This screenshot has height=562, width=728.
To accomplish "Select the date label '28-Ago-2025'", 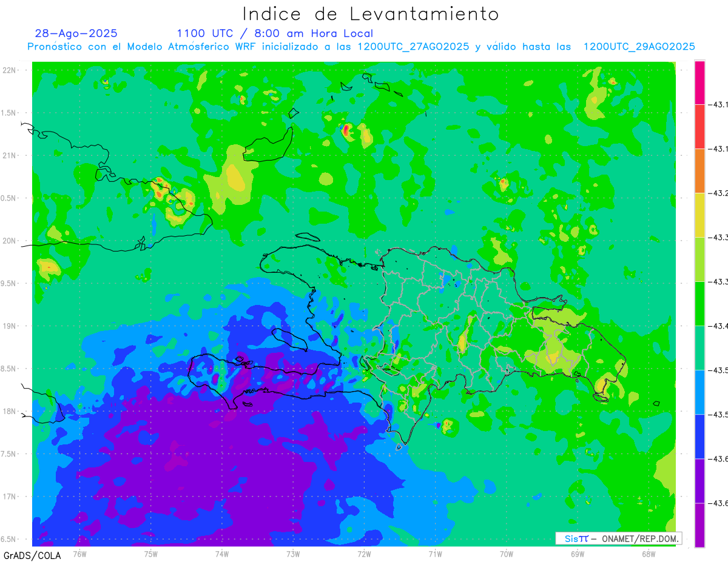I will tap(76, 33).
